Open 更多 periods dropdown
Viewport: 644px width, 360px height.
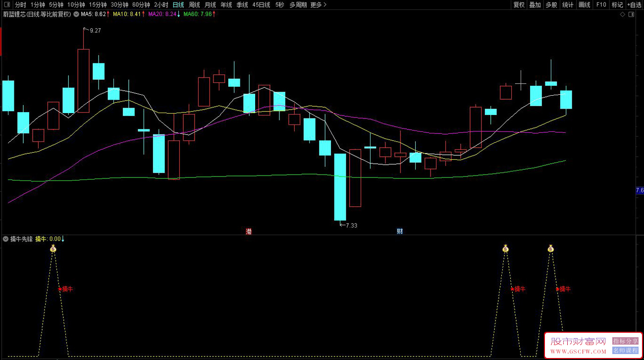[x=319, y=4]
